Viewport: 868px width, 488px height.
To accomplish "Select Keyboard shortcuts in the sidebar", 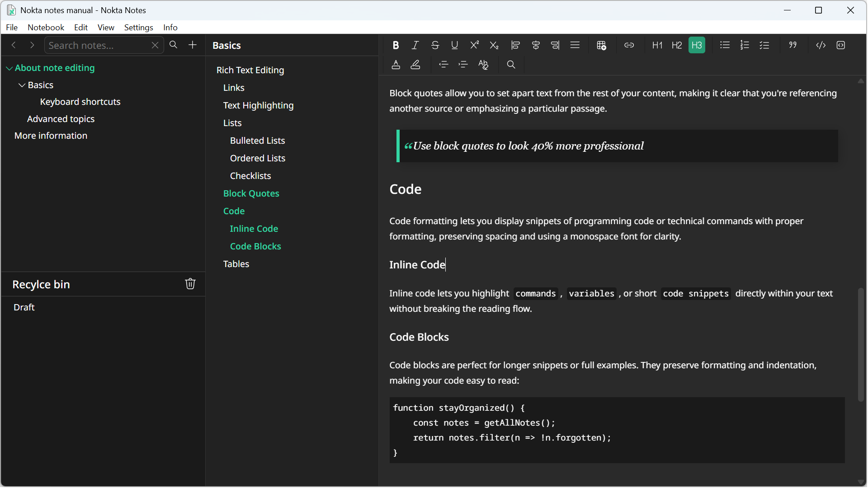I will pos(80,102).
